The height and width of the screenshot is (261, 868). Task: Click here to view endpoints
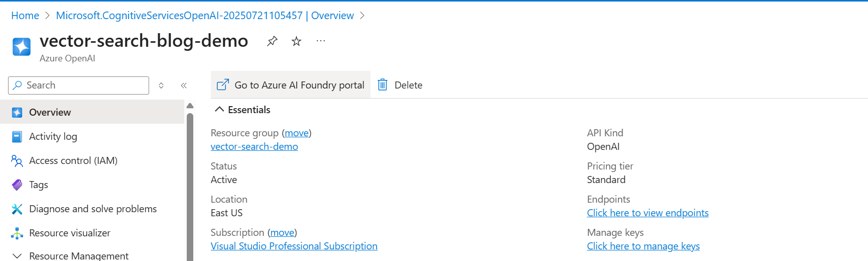coord(648,213)
